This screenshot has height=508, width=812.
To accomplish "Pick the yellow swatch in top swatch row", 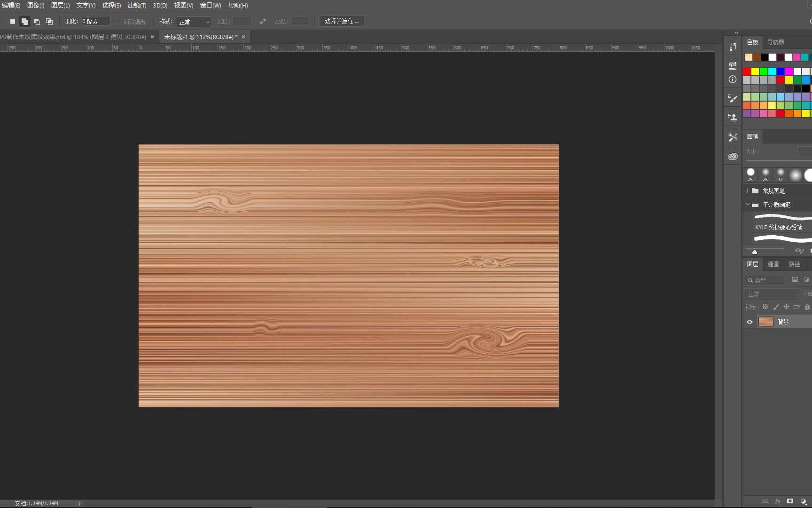I will tap(755, 71).
